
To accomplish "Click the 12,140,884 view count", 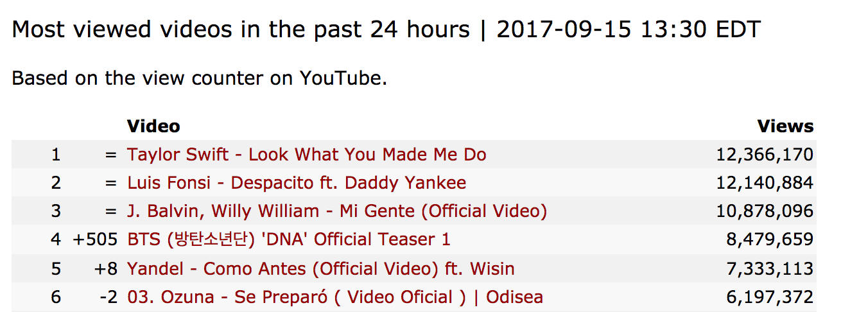I will pyautogui.click(x=765, y=183).
